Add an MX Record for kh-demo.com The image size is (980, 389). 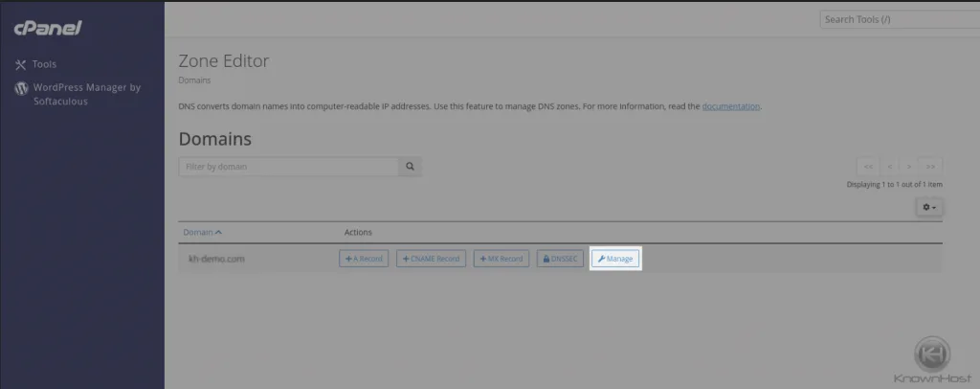pos(501,259)
